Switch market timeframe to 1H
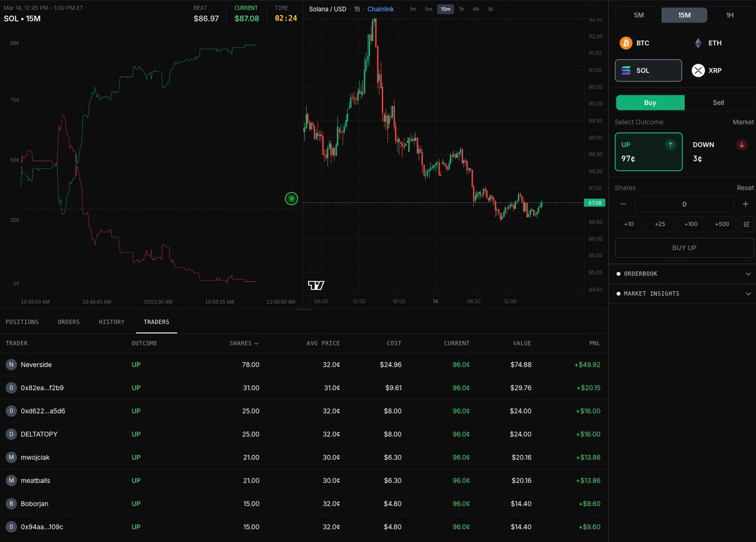 [x=730, y=15]
